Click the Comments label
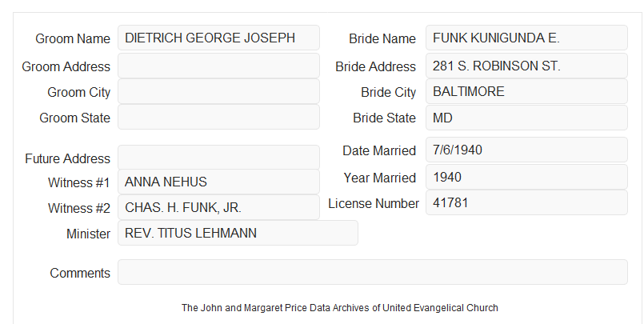644x324 pixels. click(x=80, y=273)
